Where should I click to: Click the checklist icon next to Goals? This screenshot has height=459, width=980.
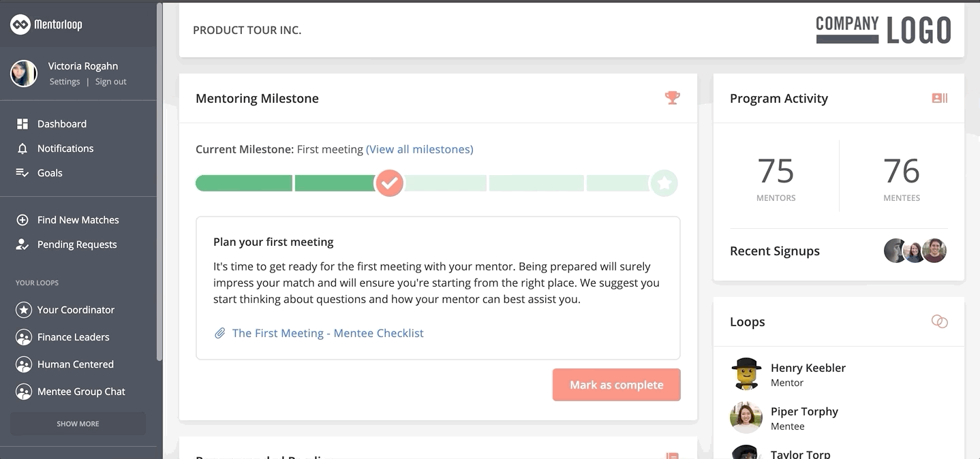(x=22, y=173)
